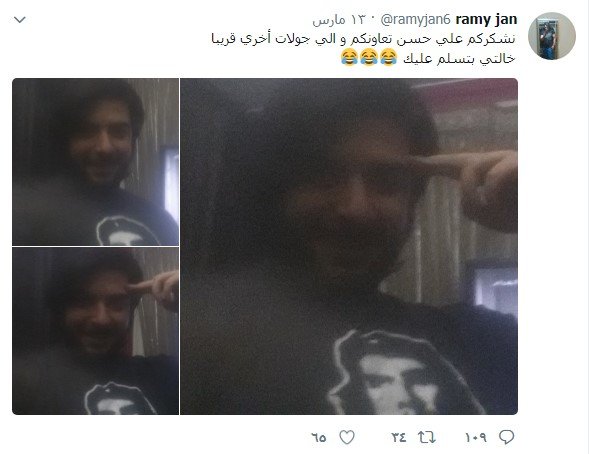The height and width of the screenshot is (454, 589).
Task: Click the retweet arrows icon
Action: click(x=427, y=437)
